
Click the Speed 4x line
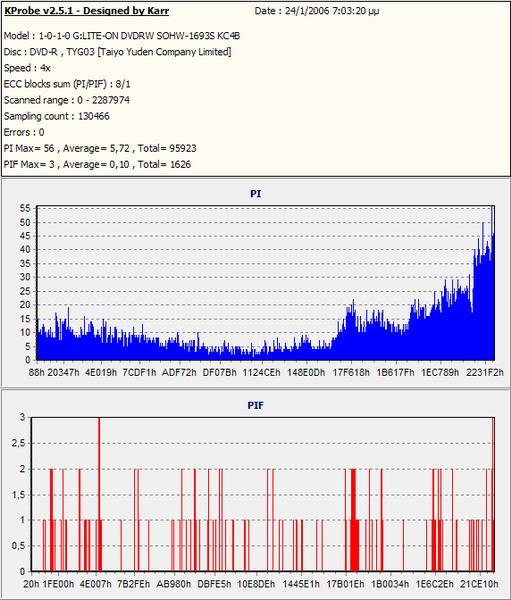(27, 68)
